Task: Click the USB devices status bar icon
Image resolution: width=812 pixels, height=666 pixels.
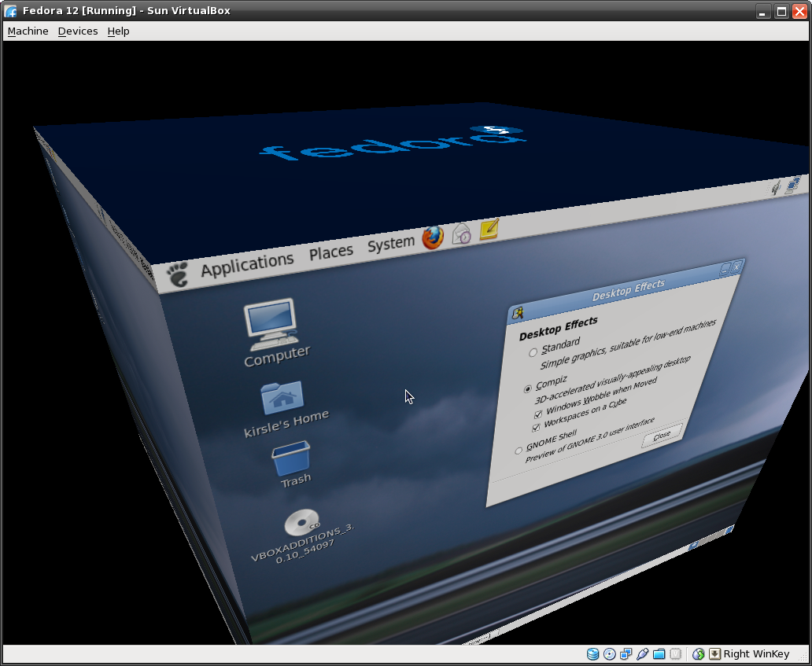Action: tap(642, 654)
